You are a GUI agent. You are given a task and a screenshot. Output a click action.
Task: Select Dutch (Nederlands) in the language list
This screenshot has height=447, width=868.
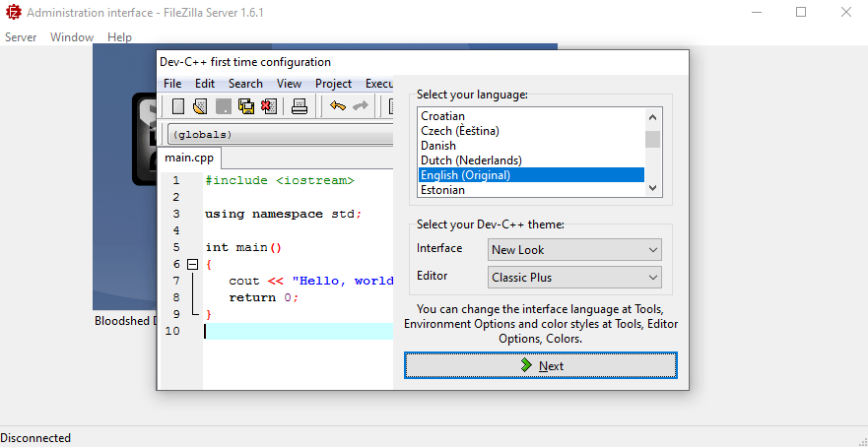[x=531, y=160]
